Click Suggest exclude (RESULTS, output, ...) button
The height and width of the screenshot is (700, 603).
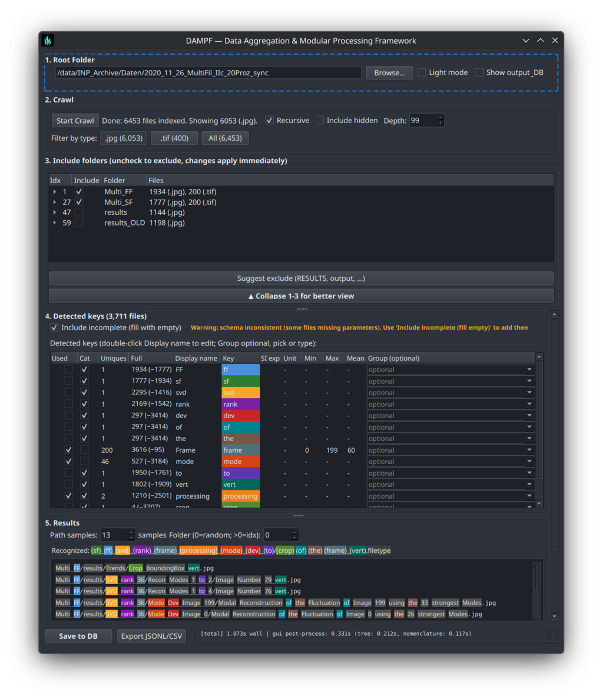301,278
